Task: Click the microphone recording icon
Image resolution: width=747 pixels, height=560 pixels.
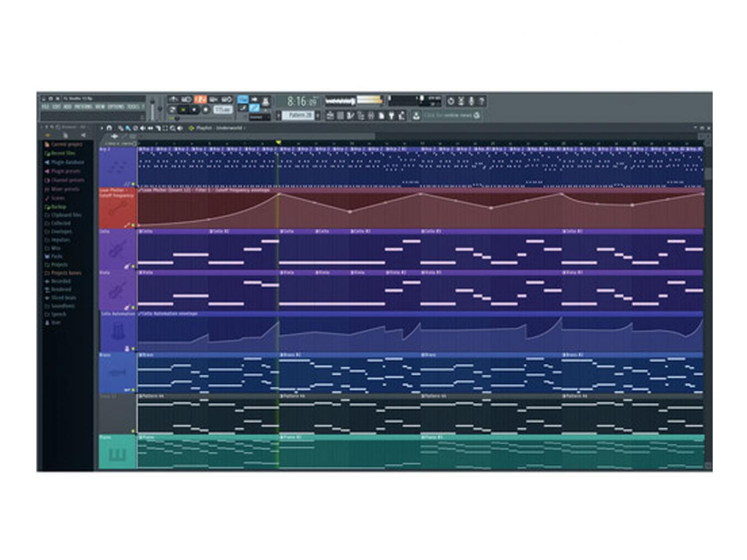Action: [471, 101]
